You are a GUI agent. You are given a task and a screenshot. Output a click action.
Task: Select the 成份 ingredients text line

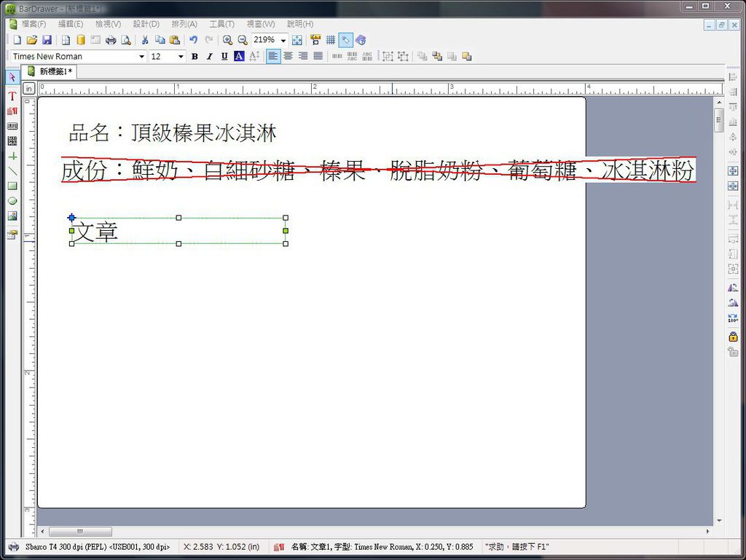378,170
